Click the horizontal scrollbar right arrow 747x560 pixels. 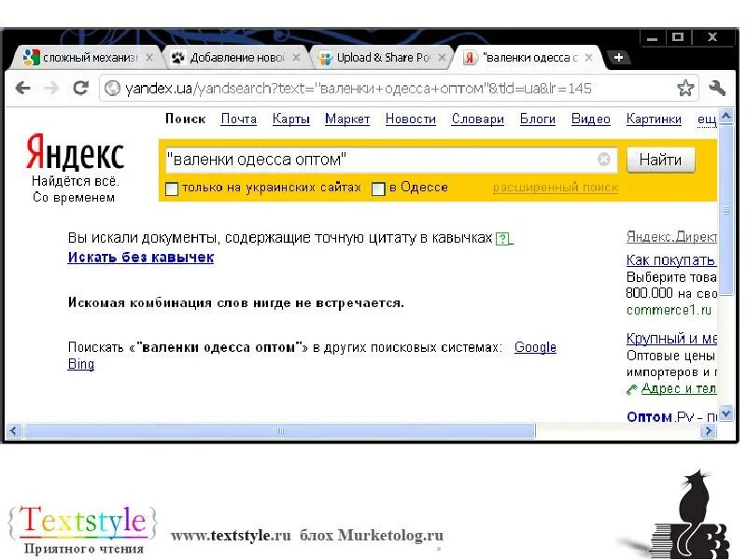coord(709,431)
